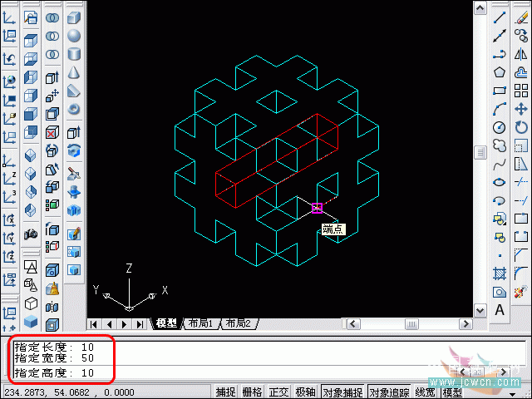Click command line 指定高度: 10
Image resolution: width=532 pixels, height=399 pixels.
[54, 373]
